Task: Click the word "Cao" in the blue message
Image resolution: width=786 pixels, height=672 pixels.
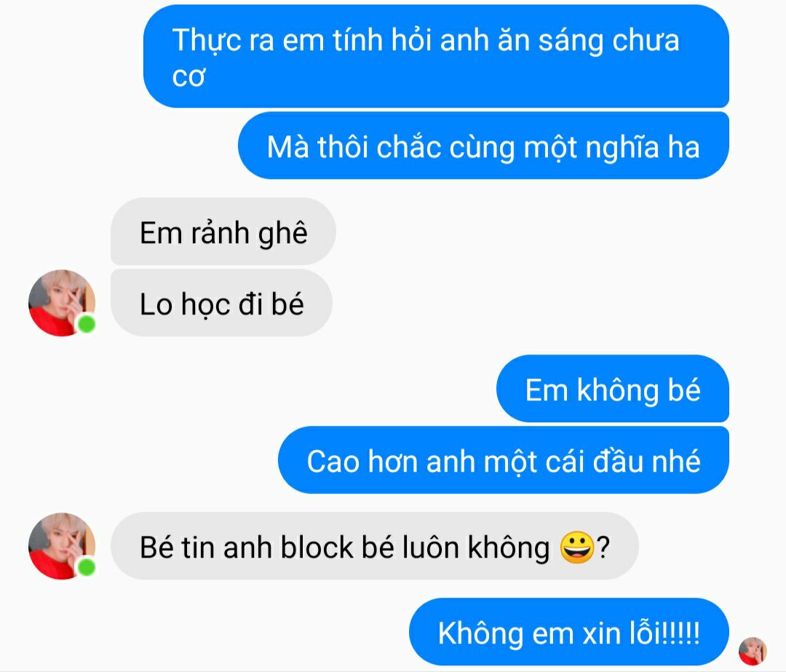Action: click(x=333, y=462)
